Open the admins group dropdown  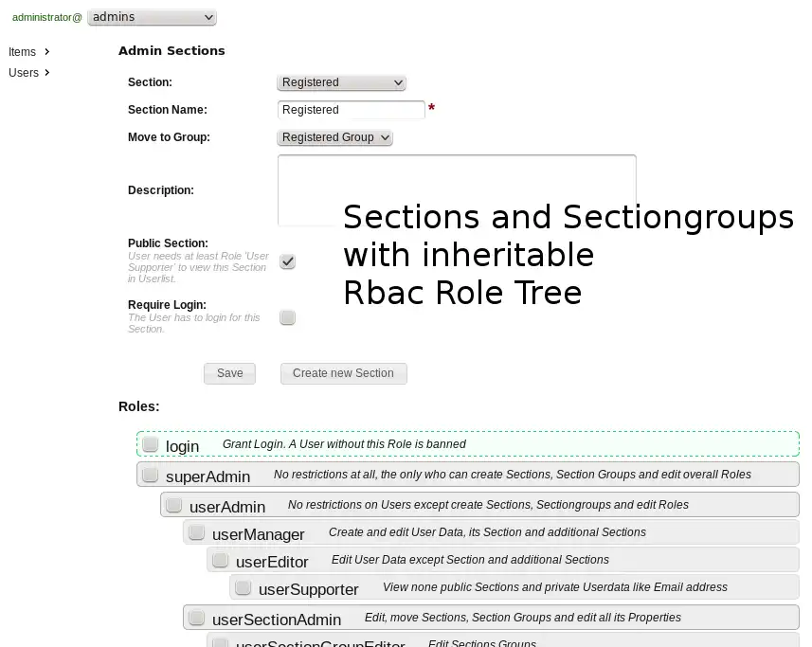coord(152,17)
